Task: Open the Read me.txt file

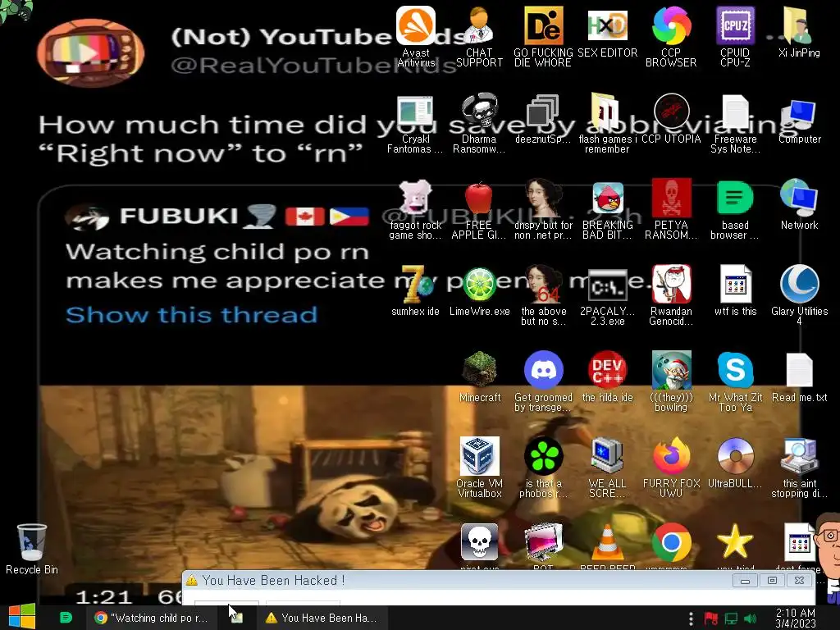Action: pos(799,377)
